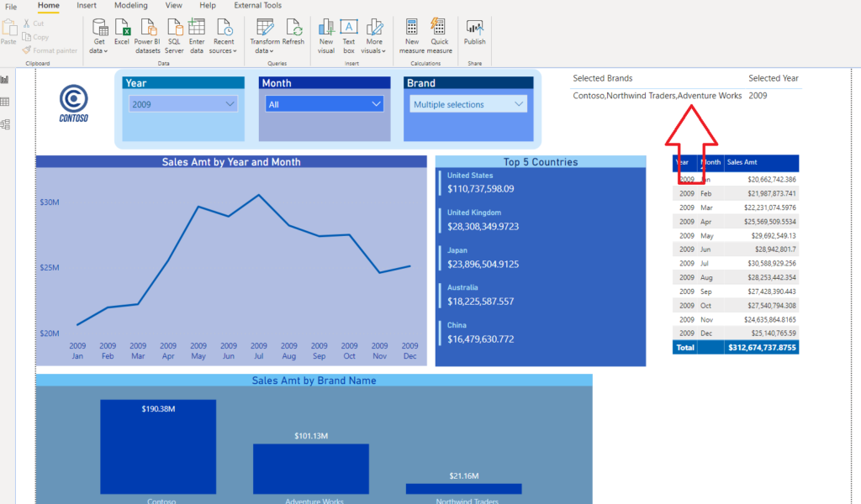
Task: Connect to SQL Server
Action: pyautogui.click(x=174, y=35)
